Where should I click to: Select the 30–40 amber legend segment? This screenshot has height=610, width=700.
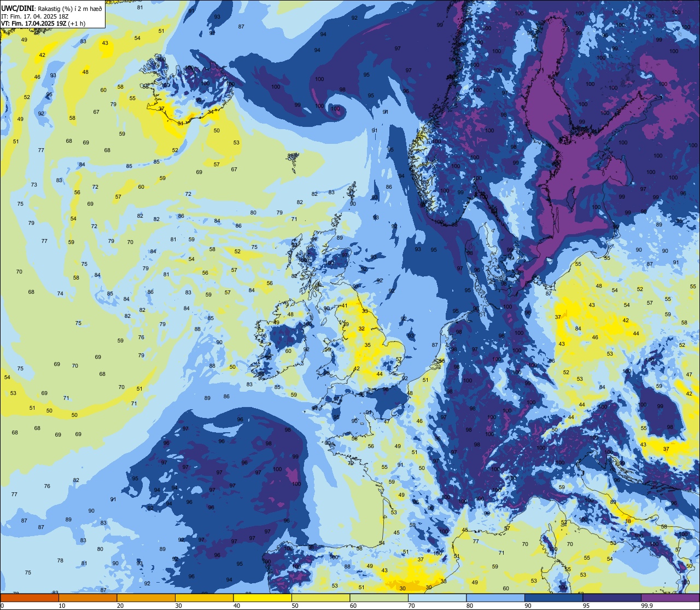(204, 598)
